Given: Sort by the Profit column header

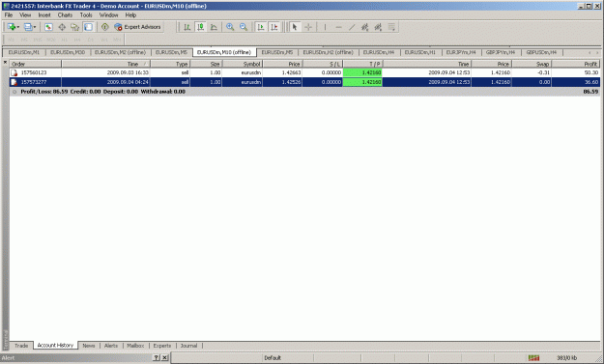Looking at the screenshot, I should point(576,64).
